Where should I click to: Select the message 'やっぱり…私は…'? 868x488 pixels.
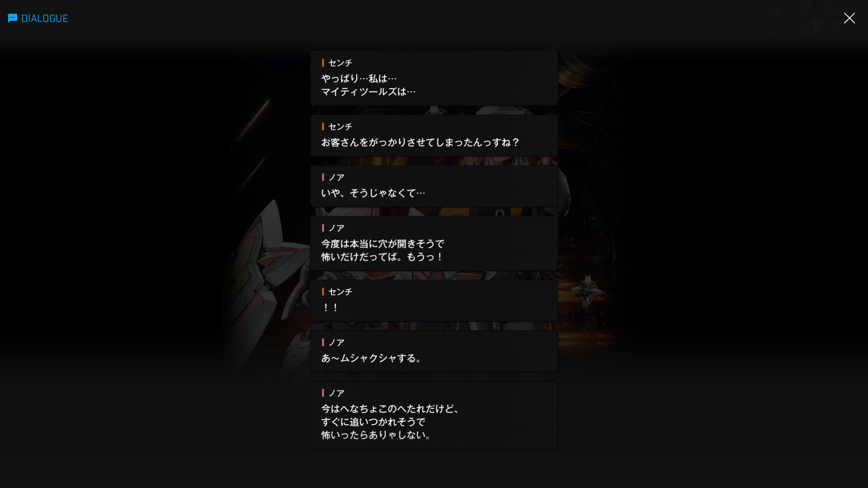(x=434, y=78)
